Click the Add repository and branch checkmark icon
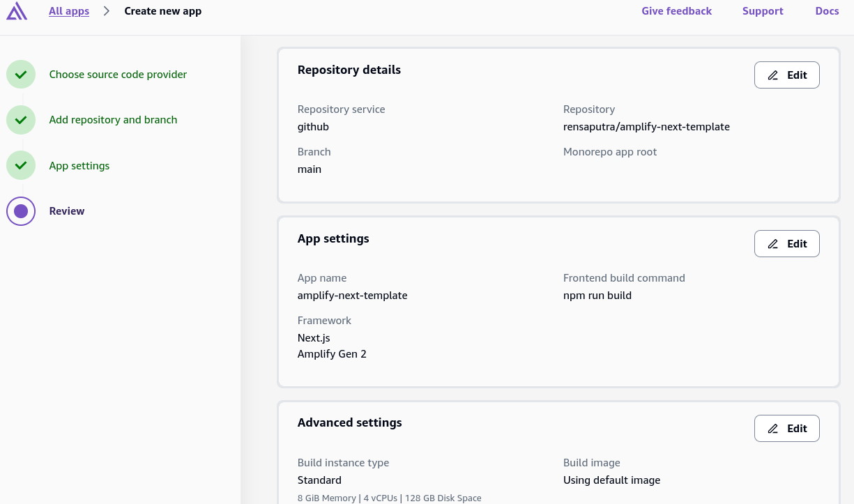 click(x=21, y=120)
